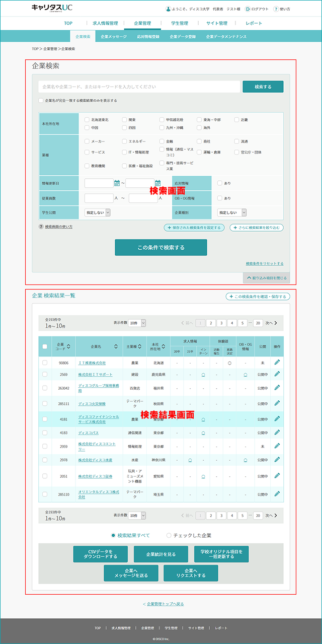This screenshot has width=322, height=644.
Task: Sort results by 企業コード column arrows
Action: click(68, 346)
